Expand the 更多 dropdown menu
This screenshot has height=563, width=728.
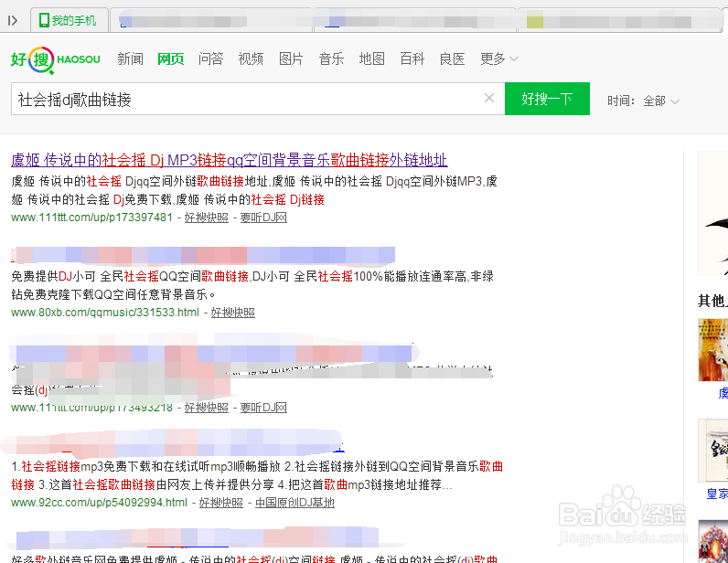[499, 58]
